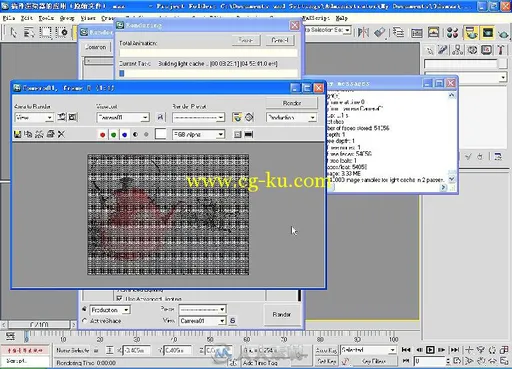Open Material Editor colored spheres icon
The width and height of the screenshot is (512, 369).
point(452,33)
